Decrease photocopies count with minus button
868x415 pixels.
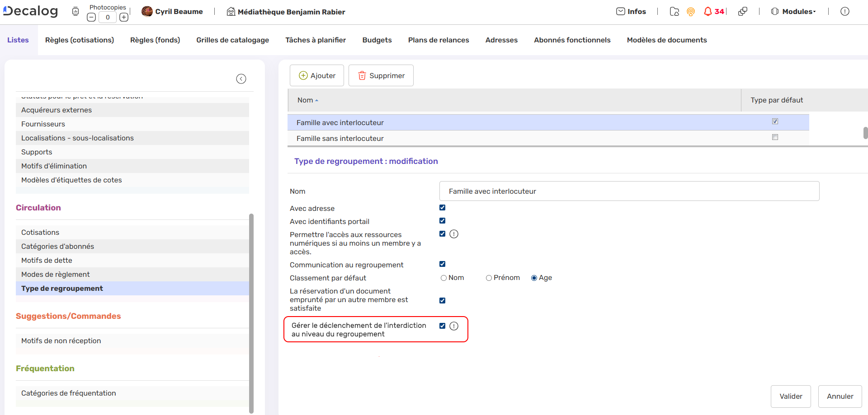coord(91,18)
